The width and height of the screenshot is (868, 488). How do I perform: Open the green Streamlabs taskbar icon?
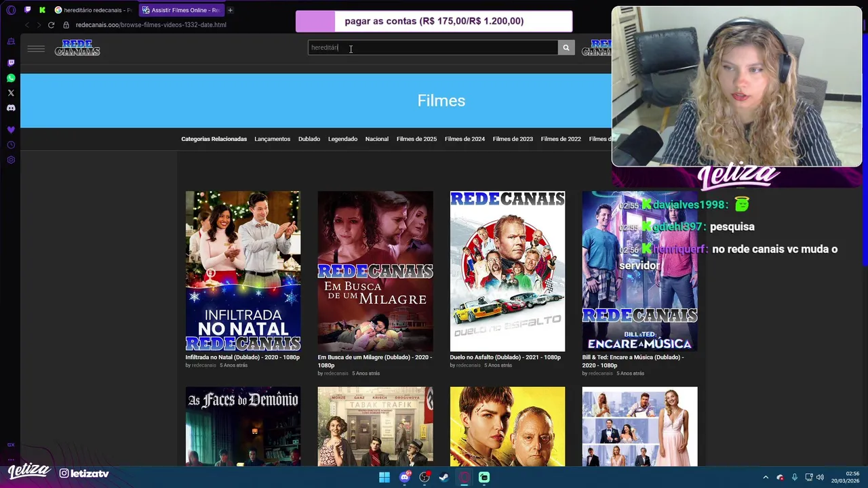(x=484, y=477)
